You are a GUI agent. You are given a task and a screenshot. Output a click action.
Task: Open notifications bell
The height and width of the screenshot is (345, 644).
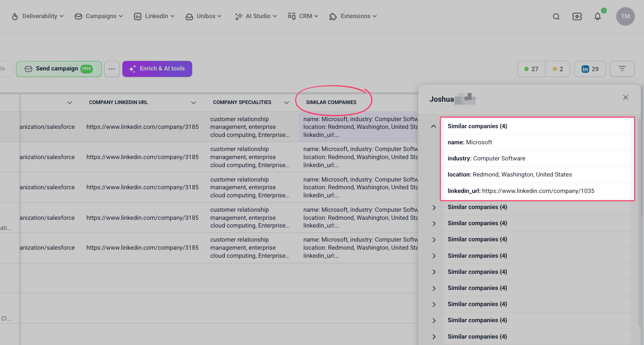click(598, 16)
